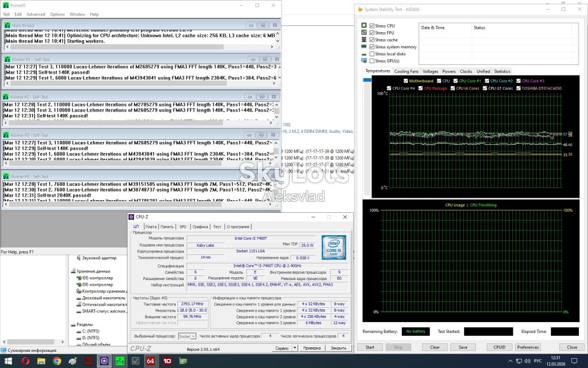Select the Хранение данных tree group
The image size is (588, 368).
(x=93, y=271)
